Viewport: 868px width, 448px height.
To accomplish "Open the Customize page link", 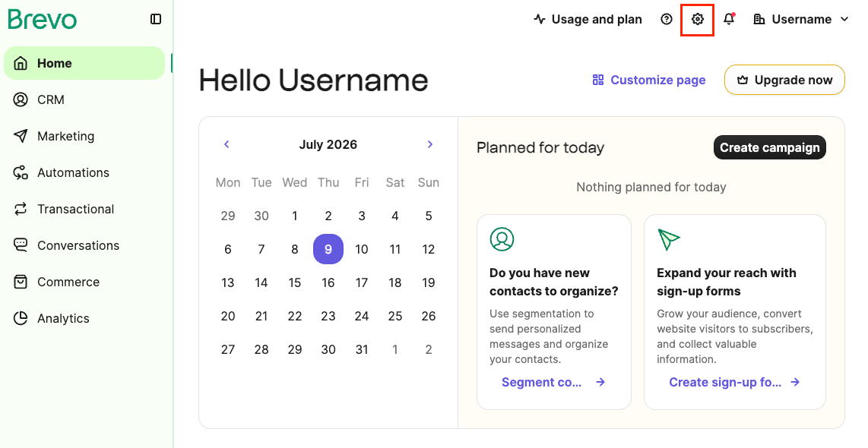I will click(649, 80).
